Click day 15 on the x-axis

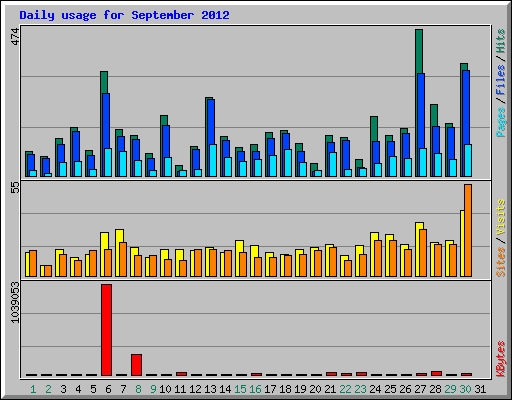[240, 389]
